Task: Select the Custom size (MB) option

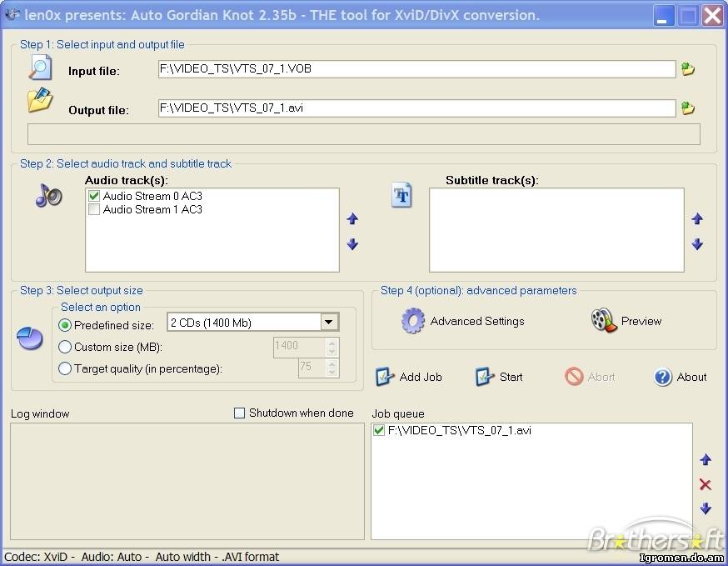Action: point(65,347)
